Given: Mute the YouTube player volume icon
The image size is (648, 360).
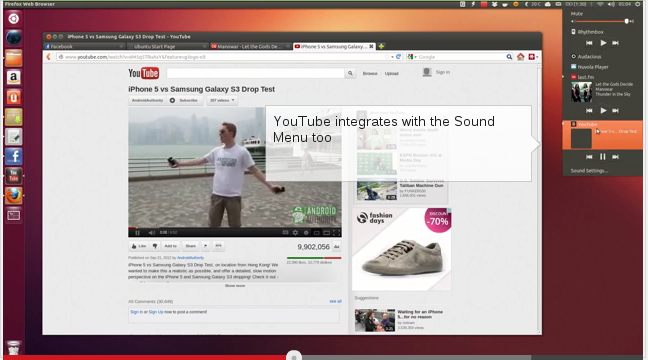Looking at the screenshot, I should pyautogui.click(x=152, y=233).
